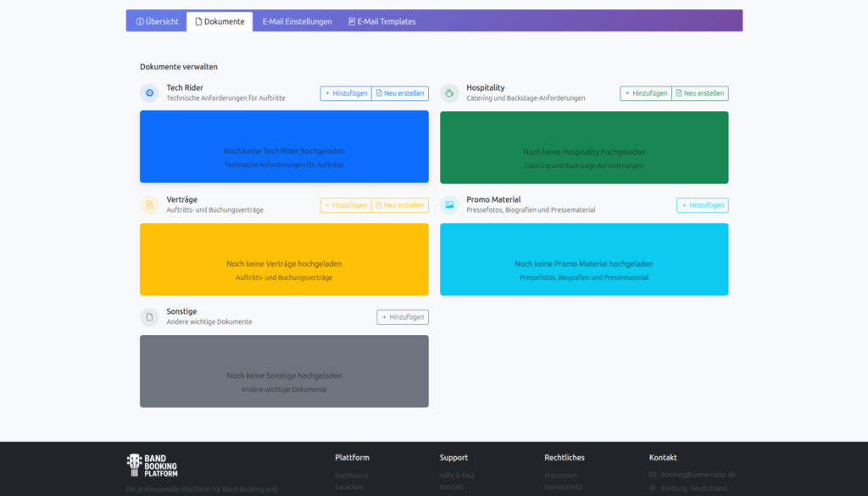Click the Sonstige file icon
Viewport: 868px width, 496px height.
click(149, 317)
